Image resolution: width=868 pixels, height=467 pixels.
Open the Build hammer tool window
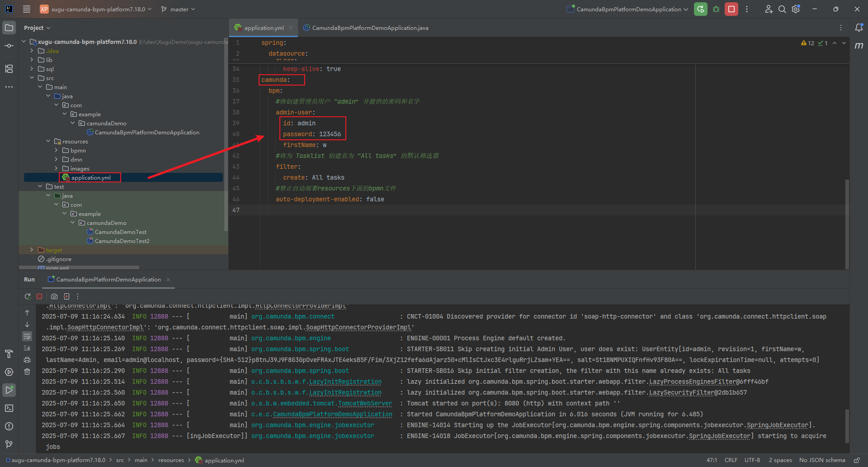(x=9, y=354)
